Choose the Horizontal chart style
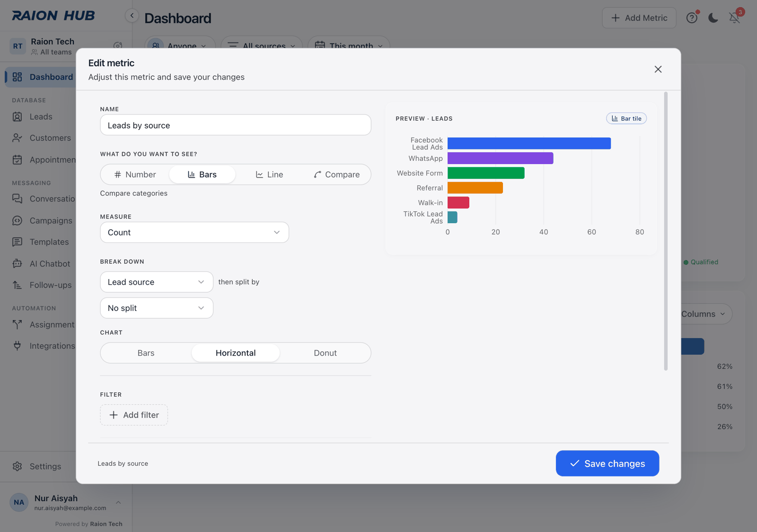Viewport: 757px width, 532px height. (236, 353)
